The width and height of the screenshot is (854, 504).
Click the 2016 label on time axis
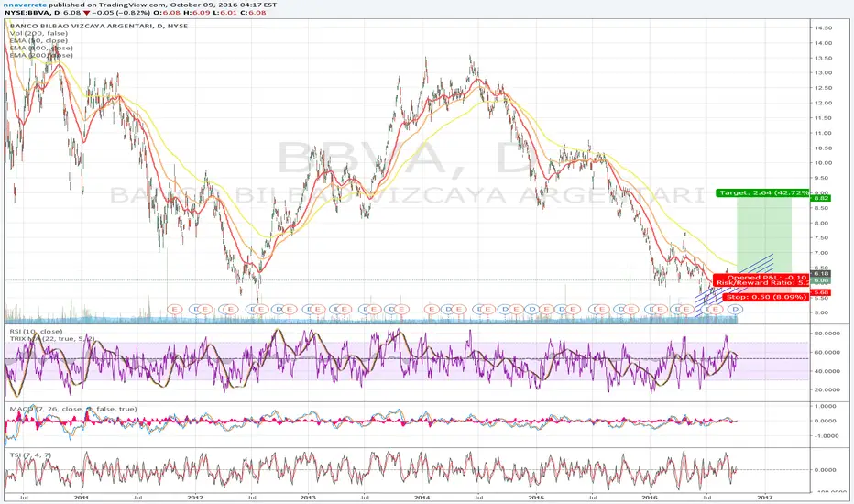[x=650, y=497]
